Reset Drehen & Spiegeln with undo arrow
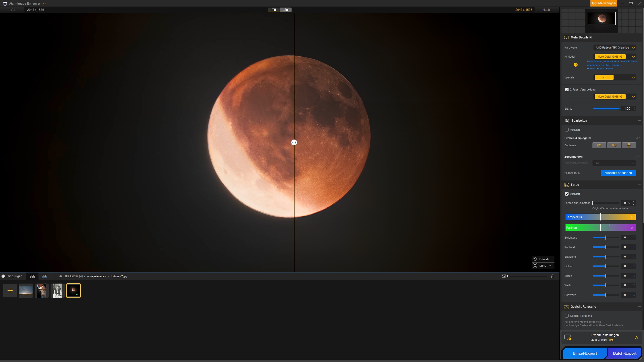Viewport: 644px width, 362px height. pos(638,138)
